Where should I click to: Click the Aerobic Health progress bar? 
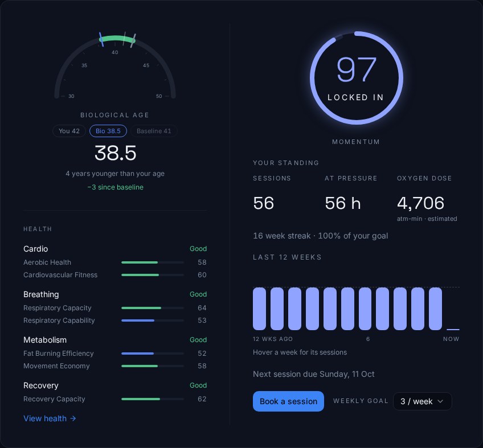click(x=153, y=262)
